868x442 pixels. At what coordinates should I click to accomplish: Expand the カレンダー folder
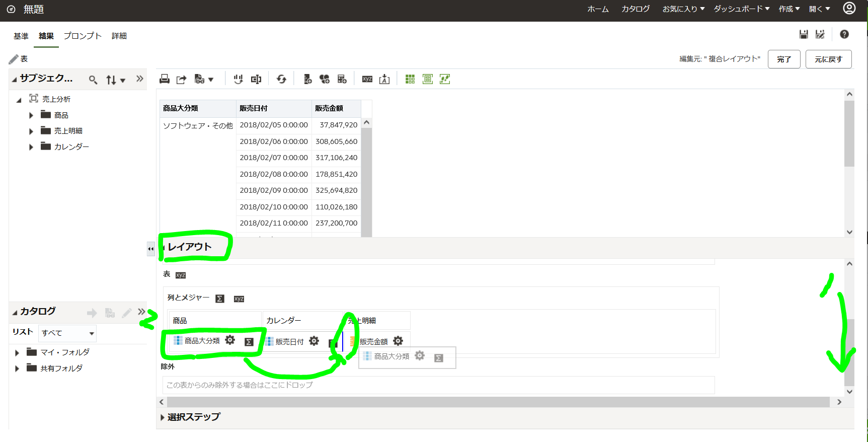click(x=31, y=147)
